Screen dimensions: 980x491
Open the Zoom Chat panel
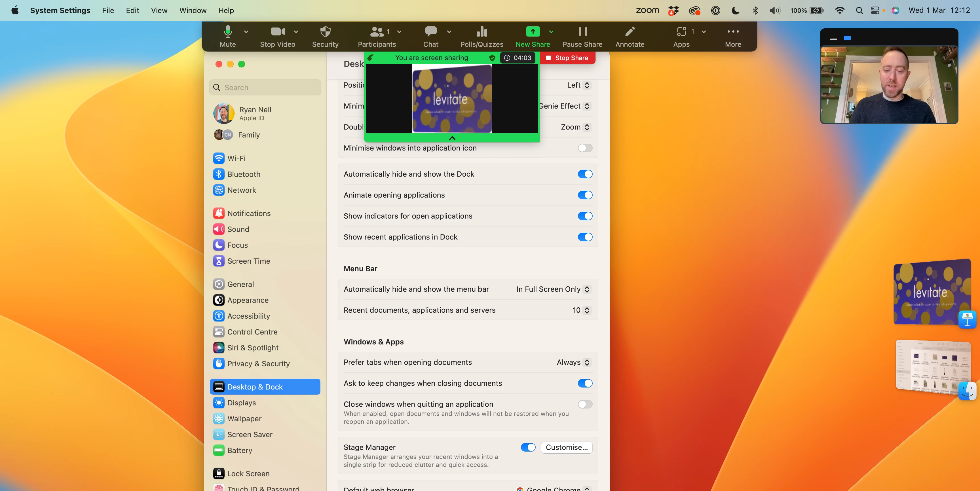431,36
